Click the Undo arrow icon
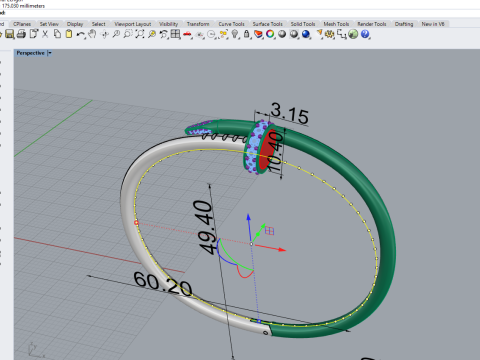Image resolution: width=480 pixels, height=360 pixels. coord(80,34)
